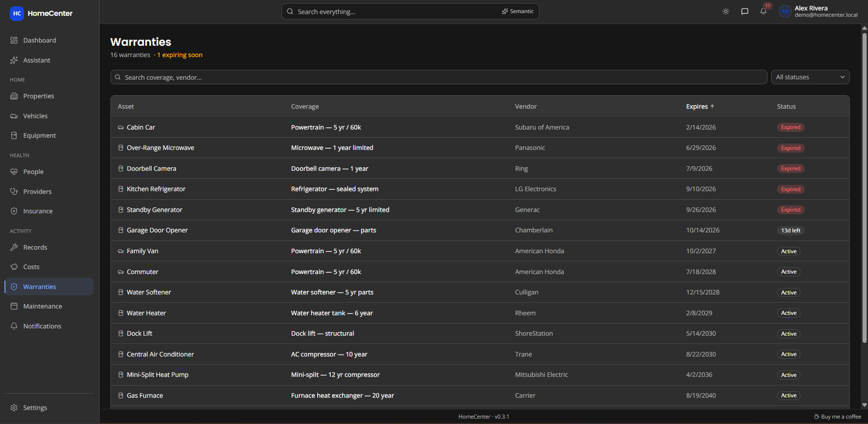
Task: Click the 13d left status badge
Action: pos(791,231)
